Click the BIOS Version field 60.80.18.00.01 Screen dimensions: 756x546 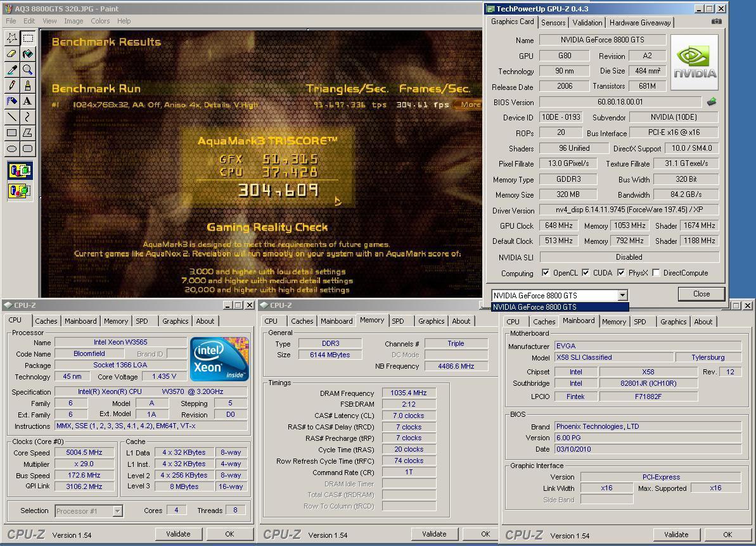pyautogui.click(x=620, y=102)
